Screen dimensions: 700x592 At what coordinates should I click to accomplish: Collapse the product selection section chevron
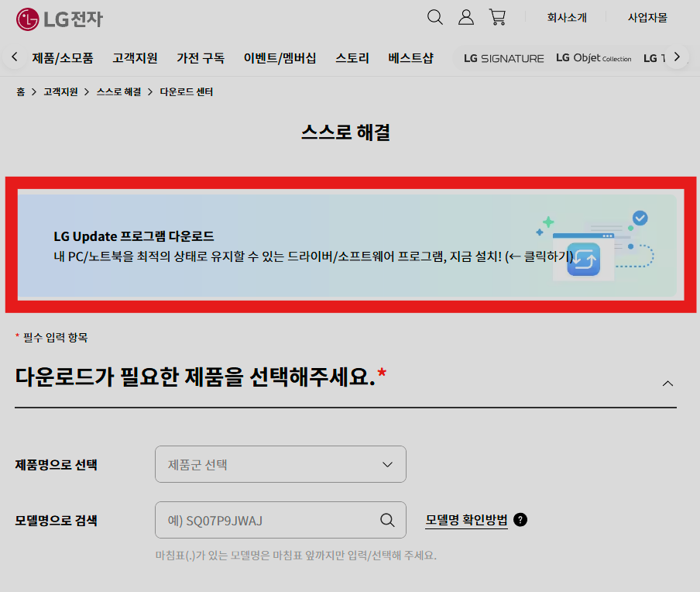(667, 383)
